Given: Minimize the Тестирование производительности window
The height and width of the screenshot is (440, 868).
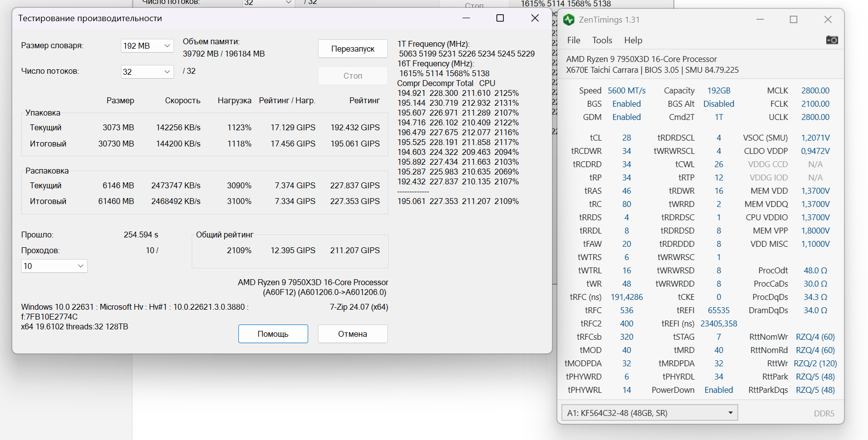Looking at the screenshot, I should (x=466, y=18).
